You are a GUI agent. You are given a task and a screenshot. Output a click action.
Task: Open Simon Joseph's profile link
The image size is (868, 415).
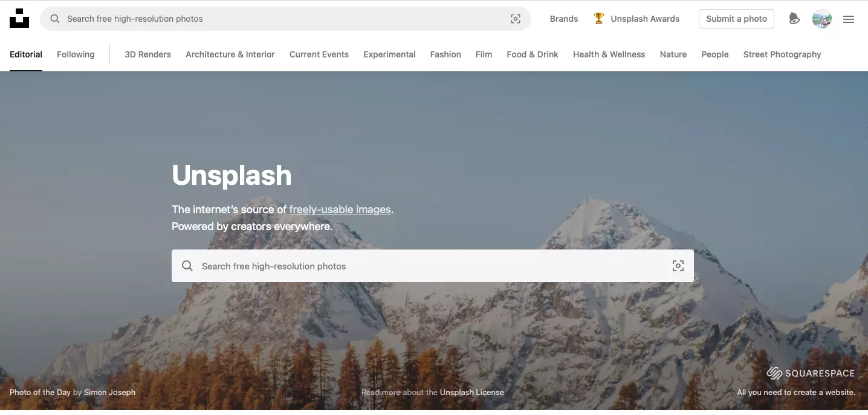tap(109, 392)
